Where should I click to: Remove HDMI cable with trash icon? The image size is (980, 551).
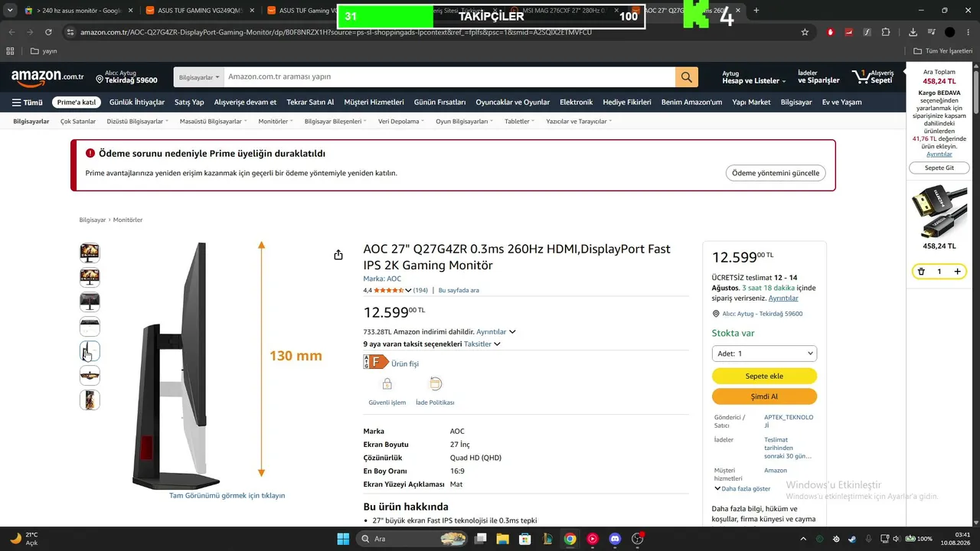921,272
